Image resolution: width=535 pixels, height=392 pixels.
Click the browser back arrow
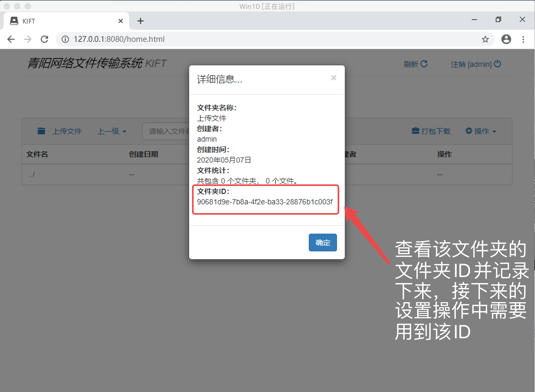click(x=11, y=39)
